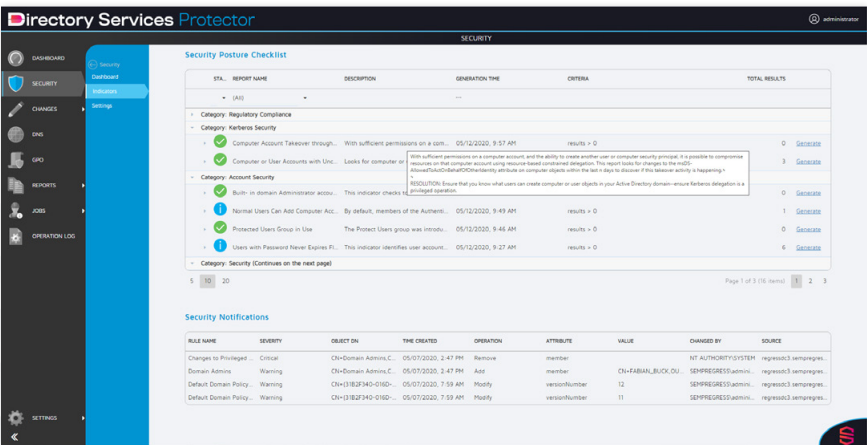Open the Dashboard gauge icon in sidebar
This screenshot has width=867, height=445.
tap(17, 58)
